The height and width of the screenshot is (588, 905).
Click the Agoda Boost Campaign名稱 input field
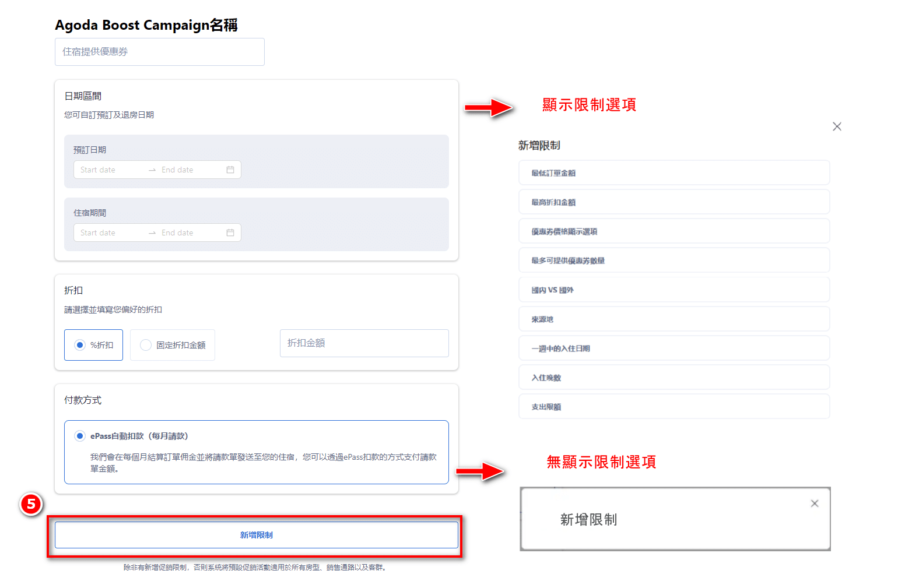[160, 52]
